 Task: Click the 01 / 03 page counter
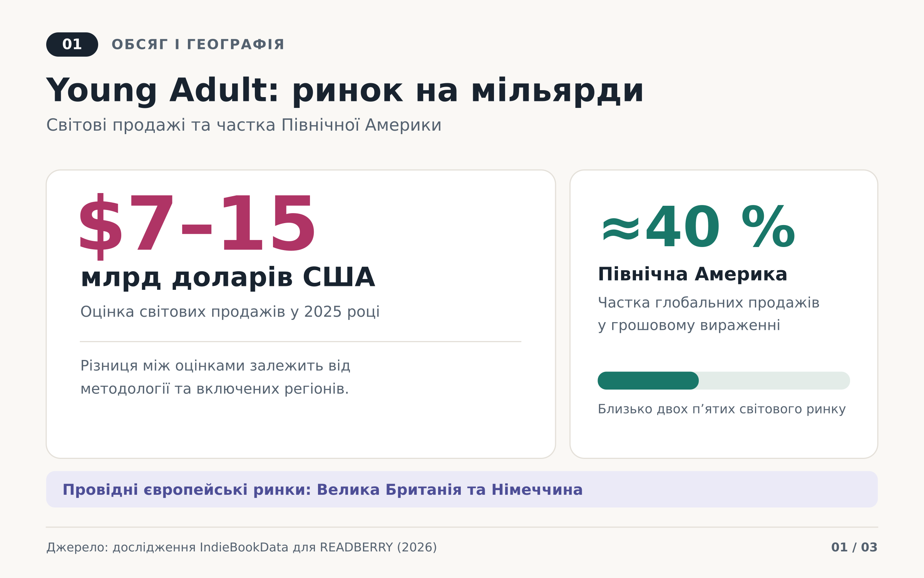pos(854,547)
